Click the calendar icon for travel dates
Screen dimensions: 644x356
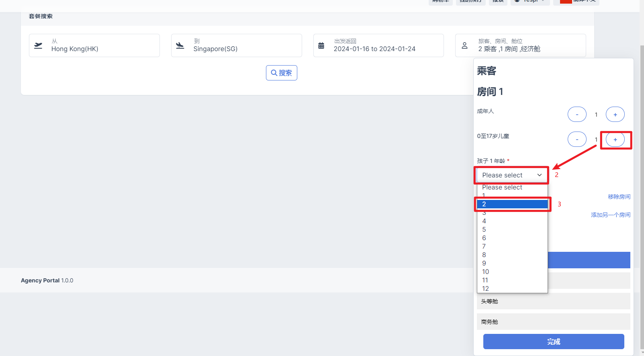[x=321, y=45]
